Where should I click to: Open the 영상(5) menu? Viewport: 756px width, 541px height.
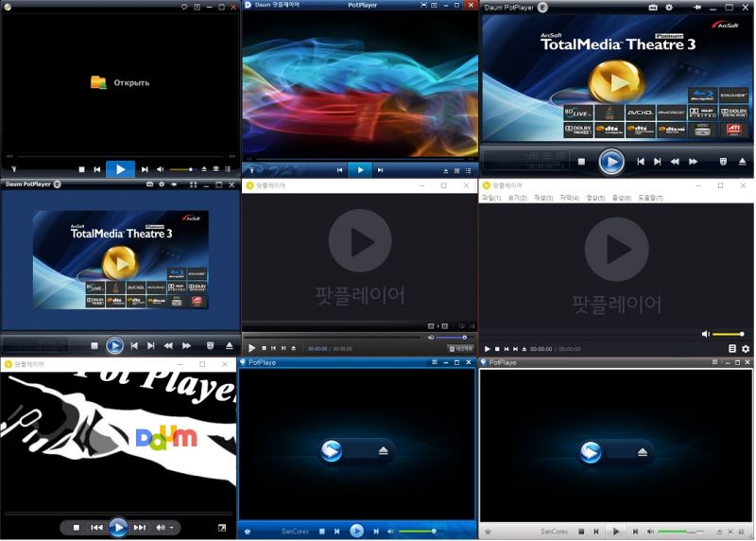[595, 198]
